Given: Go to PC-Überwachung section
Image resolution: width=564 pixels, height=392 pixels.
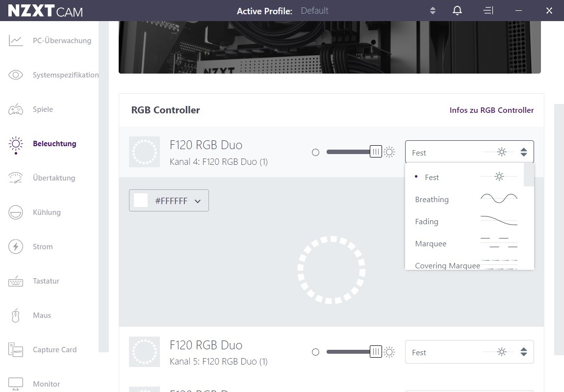Looking at the screenshot, I should pyautogui.click(x=62, y=41).
